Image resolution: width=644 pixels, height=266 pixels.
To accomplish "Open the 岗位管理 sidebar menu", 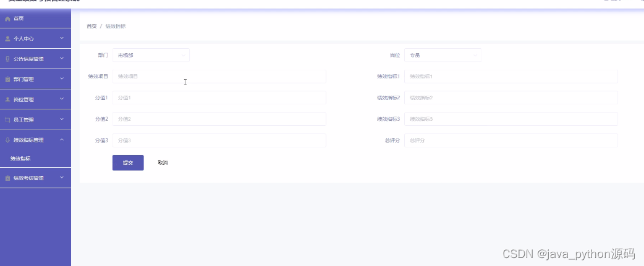I will pos(35,99).
